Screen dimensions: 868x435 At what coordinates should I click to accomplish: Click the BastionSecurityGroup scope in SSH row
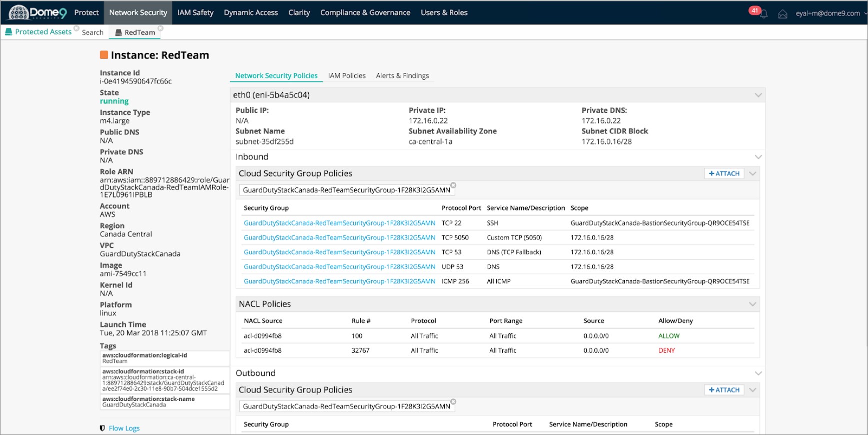pos(660,223)
